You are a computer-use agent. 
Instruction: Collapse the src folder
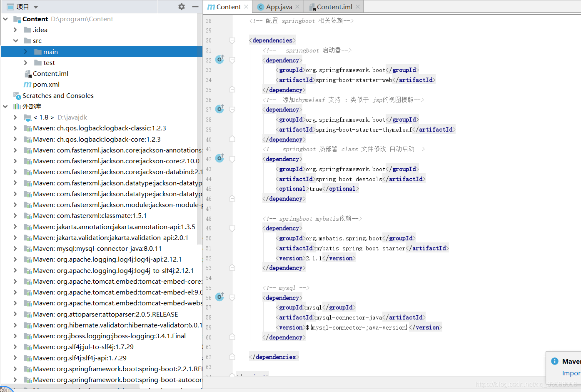(15, 40)
